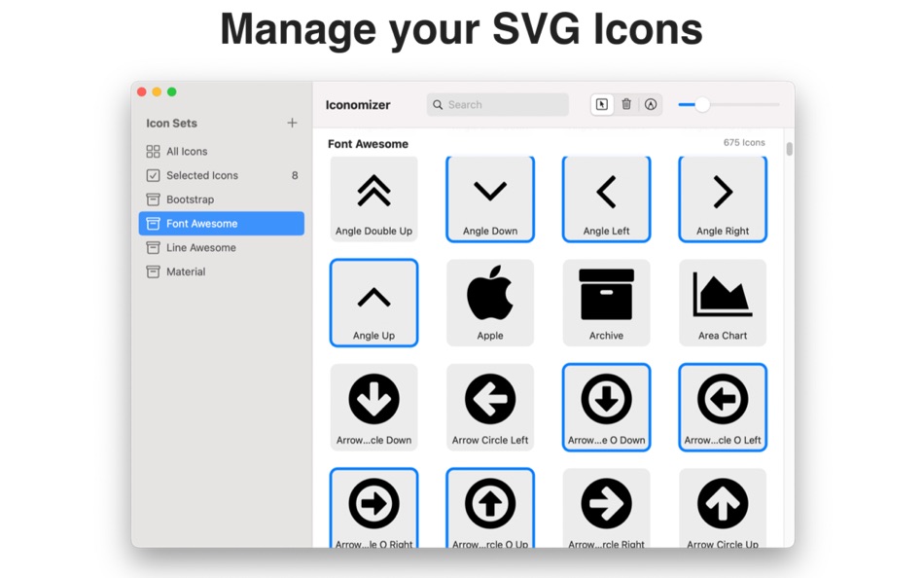The height and width of the screenshot is (578, 924).
Task: Click inside the Search field
Action: pos(497,104)
